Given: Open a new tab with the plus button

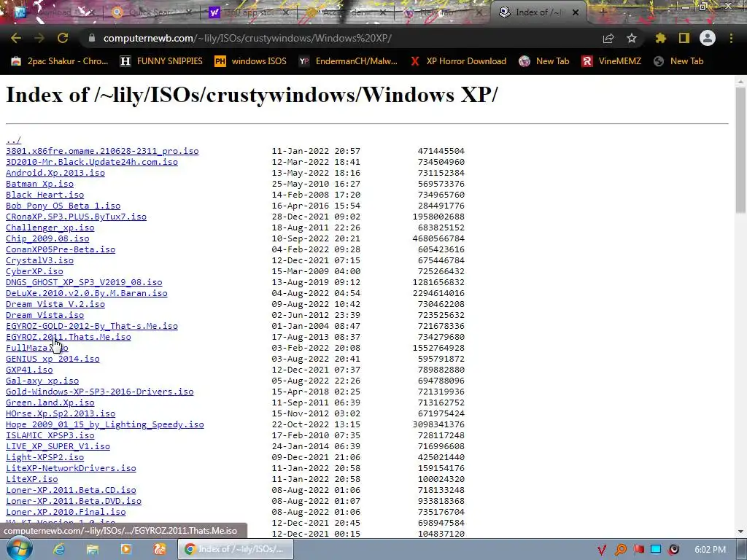Looking at the screenshot, I should click(603, 12).
